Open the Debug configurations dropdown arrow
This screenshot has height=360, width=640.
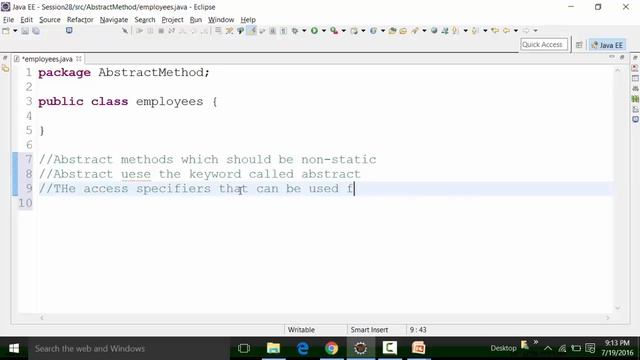304,31
